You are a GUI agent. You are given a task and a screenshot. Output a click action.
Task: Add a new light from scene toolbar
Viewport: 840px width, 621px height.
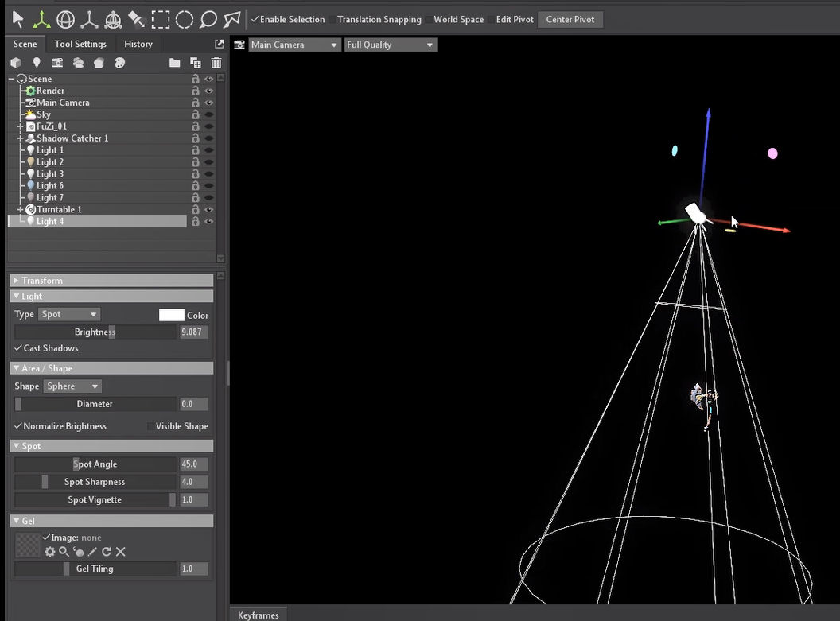point(36,63)
